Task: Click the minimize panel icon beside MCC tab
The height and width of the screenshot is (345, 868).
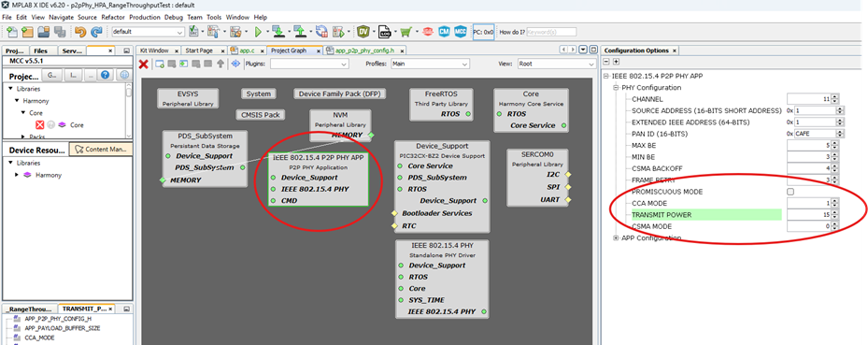Action: tap(126, 50)
